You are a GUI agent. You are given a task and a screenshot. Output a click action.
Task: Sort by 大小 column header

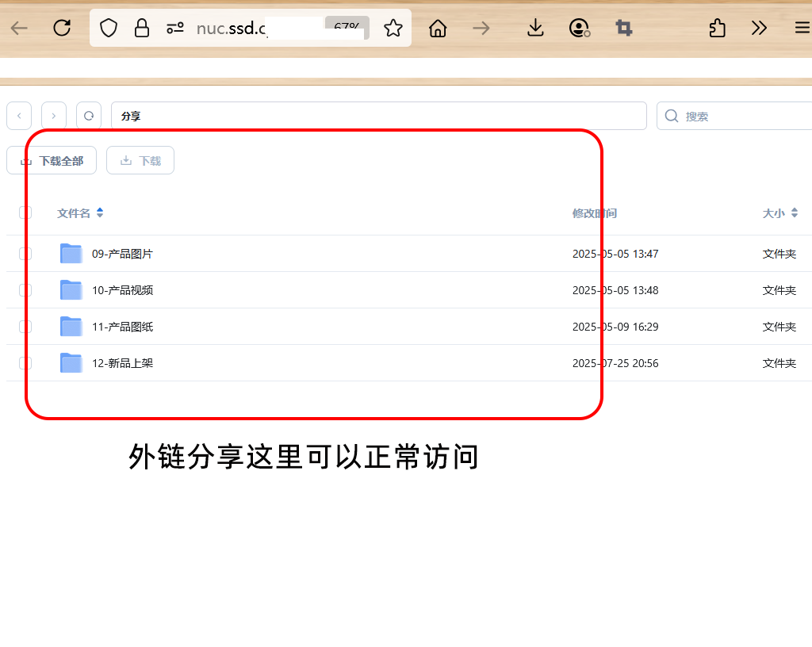pyautogui.click(x=780, y=212)
